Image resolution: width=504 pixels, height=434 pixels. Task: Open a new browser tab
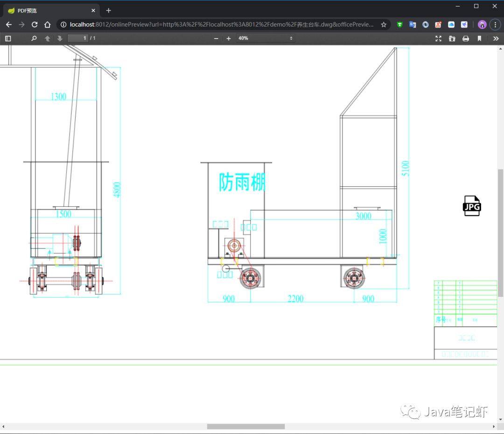click(x=109, y=11)
